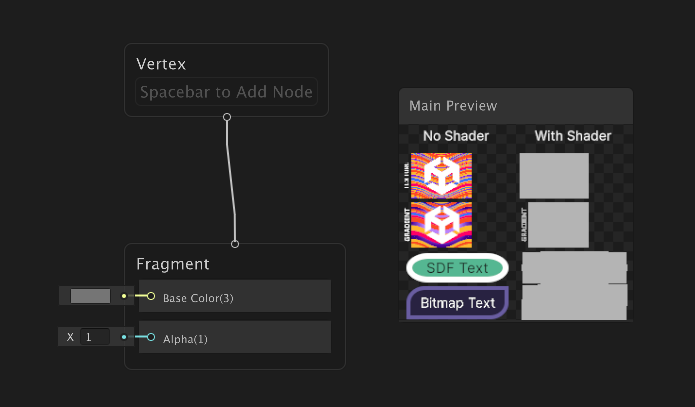Click the X label of Alpha input
This screenshot has width=695, height=407.
point(70,338)
